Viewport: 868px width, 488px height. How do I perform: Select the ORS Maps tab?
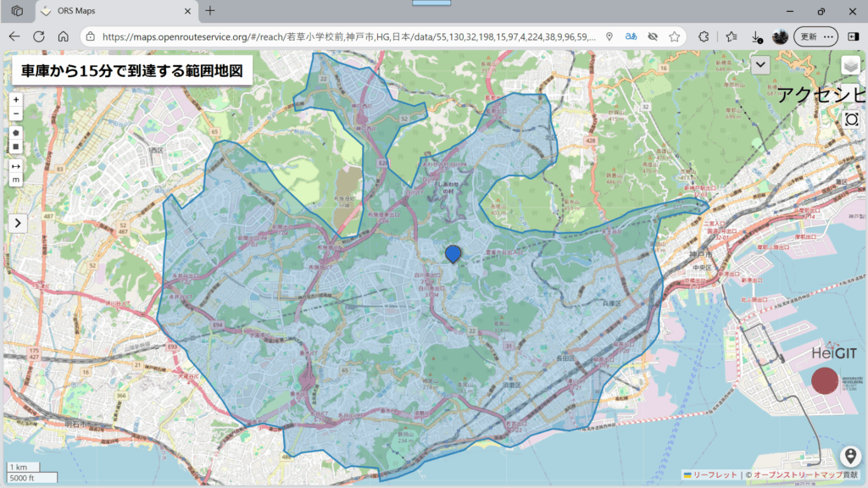click(110, 11)
